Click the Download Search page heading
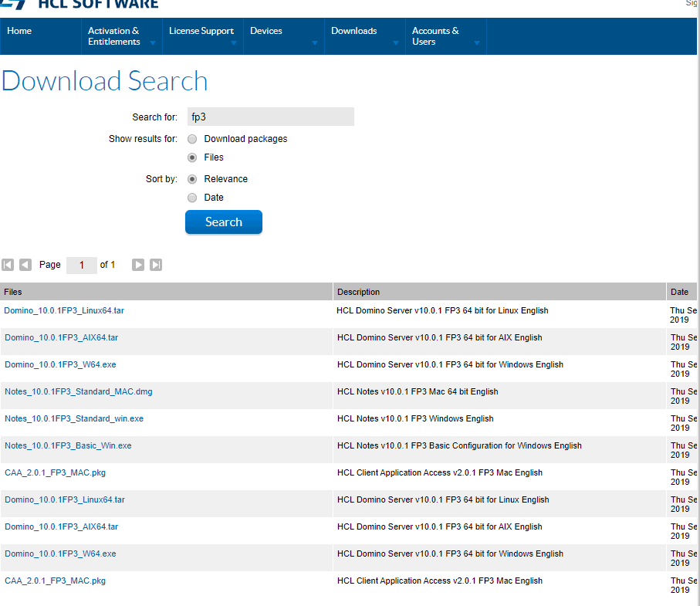This screenshot has width=700, height=606. click(105, 81)
